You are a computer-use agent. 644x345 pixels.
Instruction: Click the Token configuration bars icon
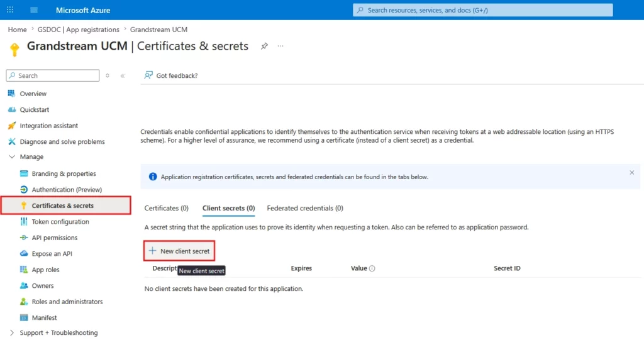click(24, 222)
